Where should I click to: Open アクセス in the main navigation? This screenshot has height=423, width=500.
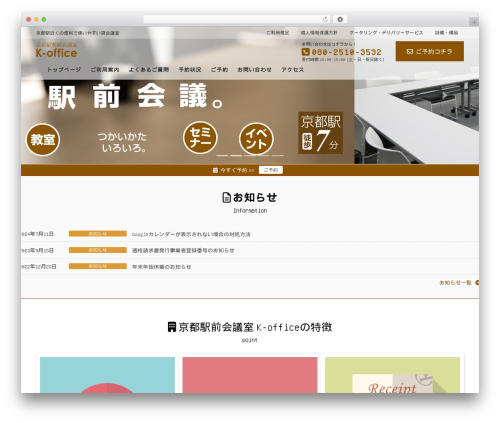click(292, 69)
